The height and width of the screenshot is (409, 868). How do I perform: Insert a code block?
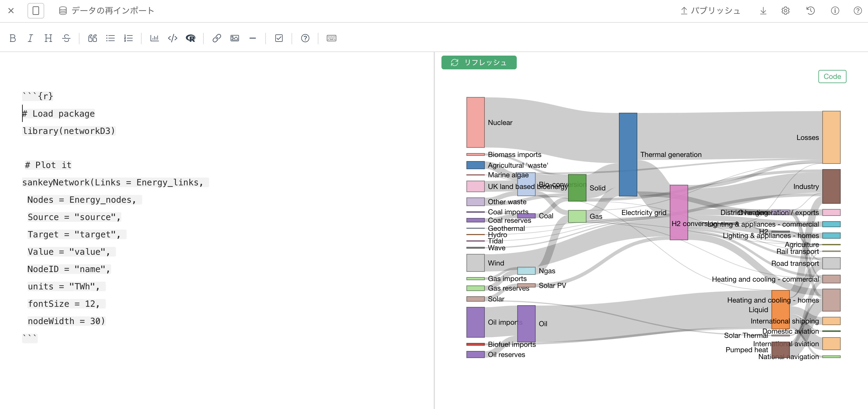click(173, 38)
